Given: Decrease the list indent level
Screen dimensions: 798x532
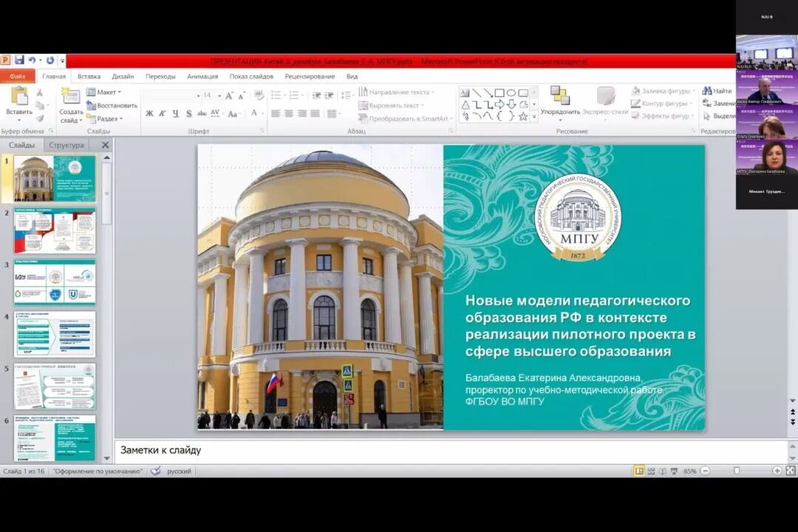Looking at the screenshot, I should 316,95.
